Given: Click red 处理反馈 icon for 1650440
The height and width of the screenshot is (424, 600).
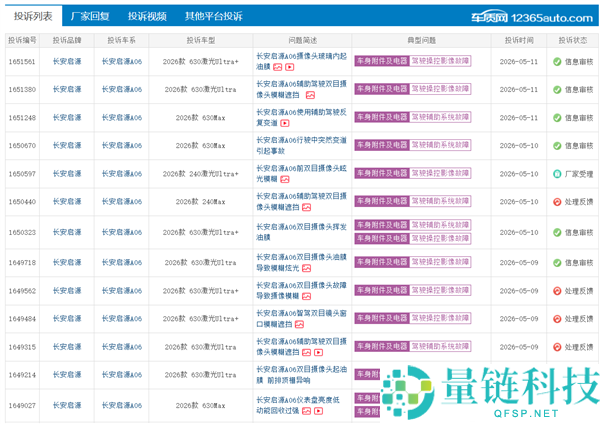Looking at the screenshot, I should tap(557, 202).
